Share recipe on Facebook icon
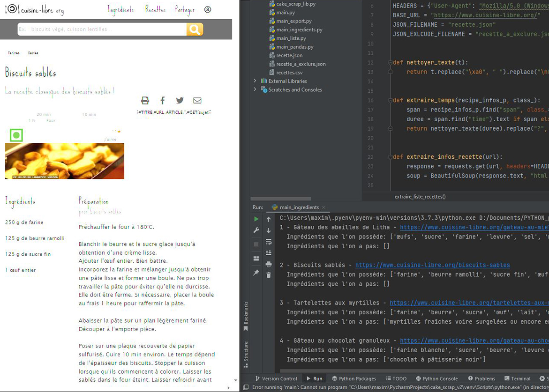Image resolution: width=549 pixels, height=392 pixels. (x=163, y=101)
